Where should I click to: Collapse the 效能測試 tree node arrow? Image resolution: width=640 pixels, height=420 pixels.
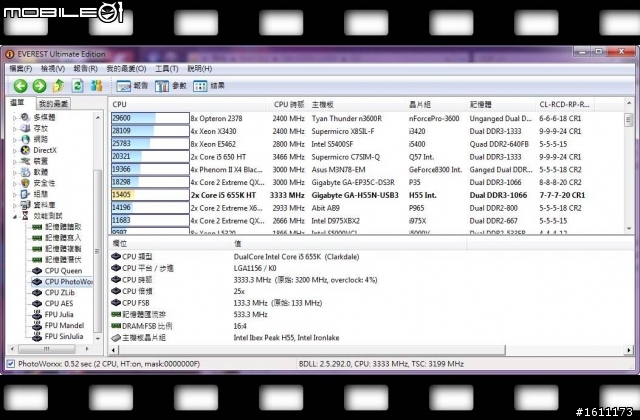click(x=15, y=216)
